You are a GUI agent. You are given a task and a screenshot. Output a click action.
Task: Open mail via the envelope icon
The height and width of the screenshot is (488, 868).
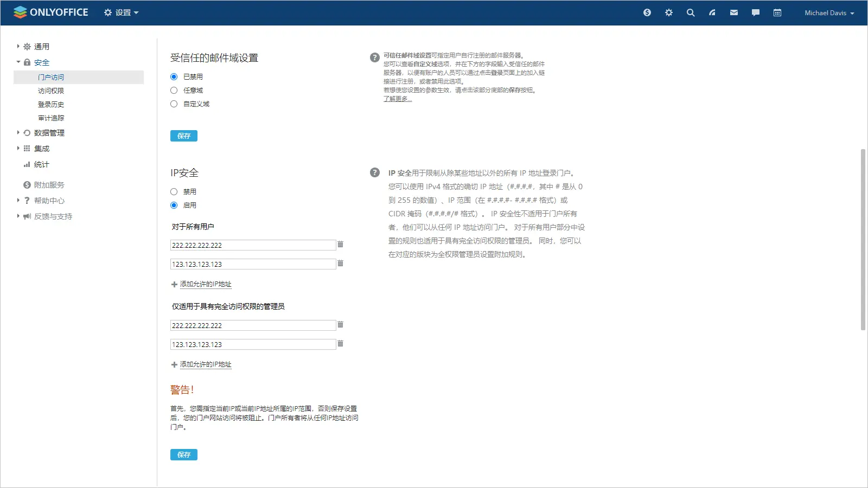(733, 12)
